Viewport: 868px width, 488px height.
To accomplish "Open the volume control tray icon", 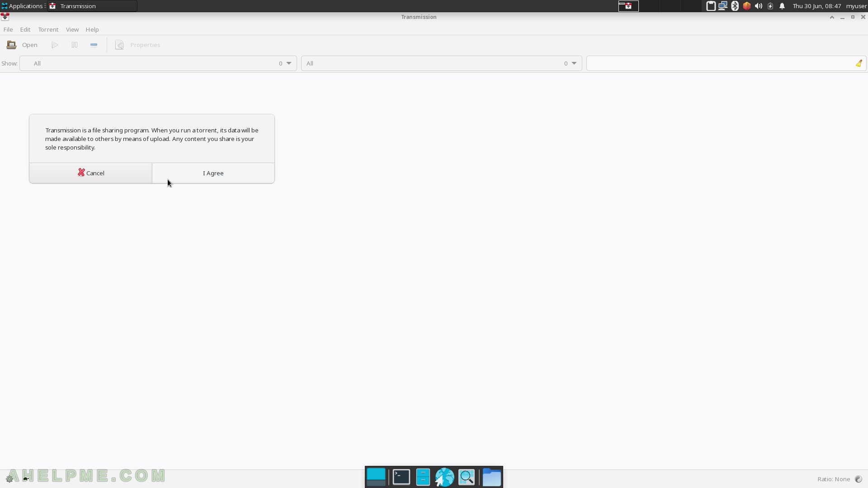I will (x=759, y=6).
